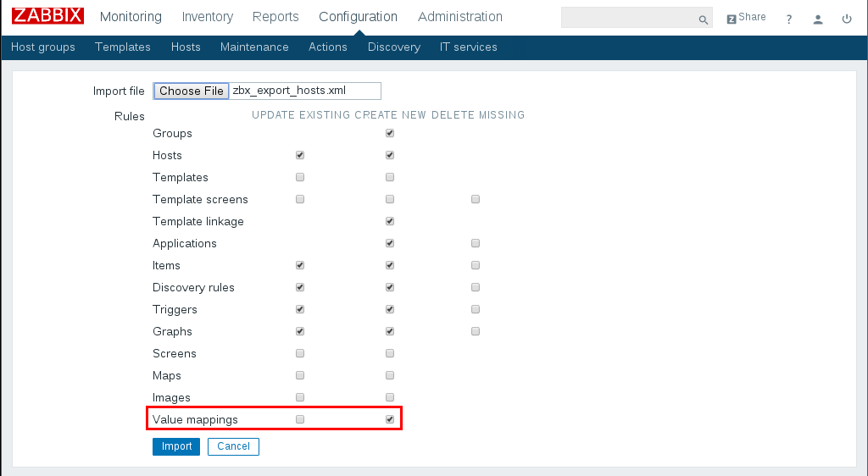868x476 pixels.
Task: Check Items delete missing checkbox
Action: pos(476,265)
